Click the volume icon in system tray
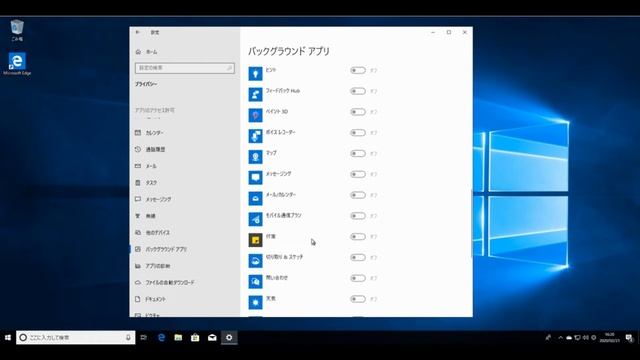The width and height of the screenshot is (640, 360). coord(586,338)
